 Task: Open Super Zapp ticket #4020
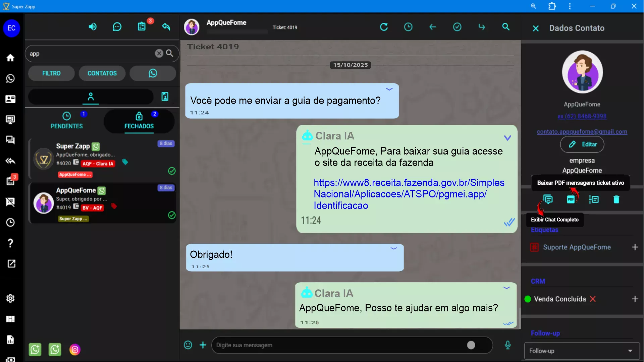point(103,159)
